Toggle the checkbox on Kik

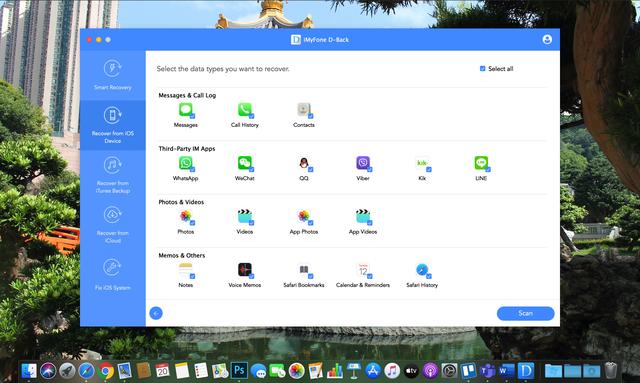tap(429, 169)
